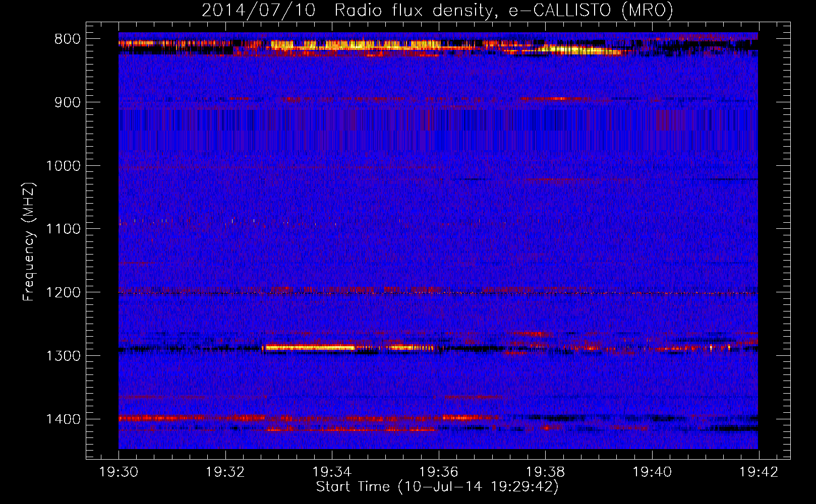The image size is (816, 504).
Task: Click the 19:32 time tick label
Action: pyautogui.click(x=225, y=472)
